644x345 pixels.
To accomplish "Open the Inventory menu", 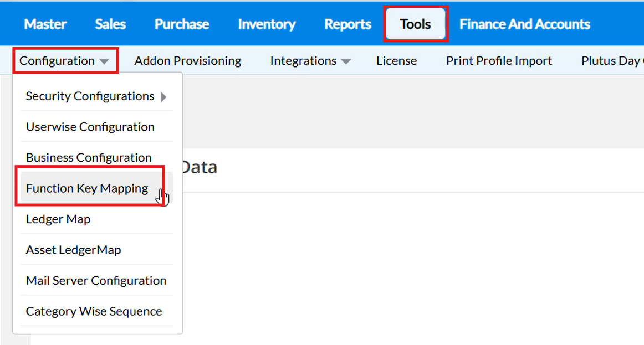I will coord(267,24).
